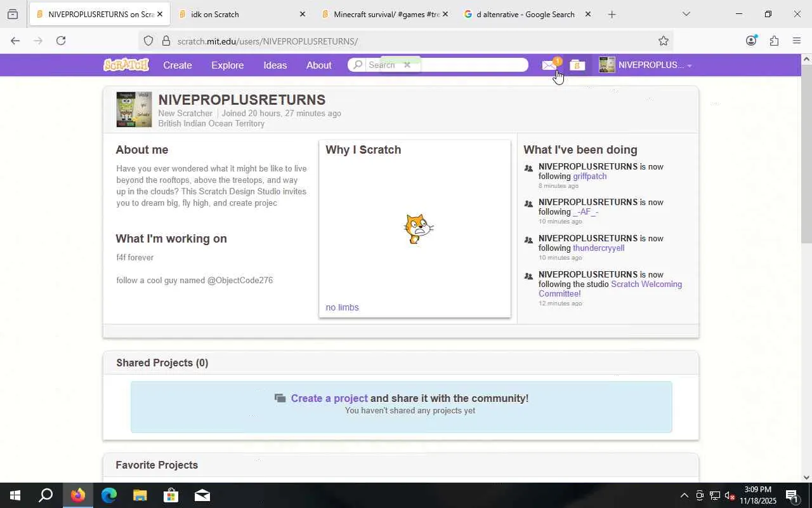Click the 'follow a cool guy' text
812x508 pixels.
(x=195, y=281)
